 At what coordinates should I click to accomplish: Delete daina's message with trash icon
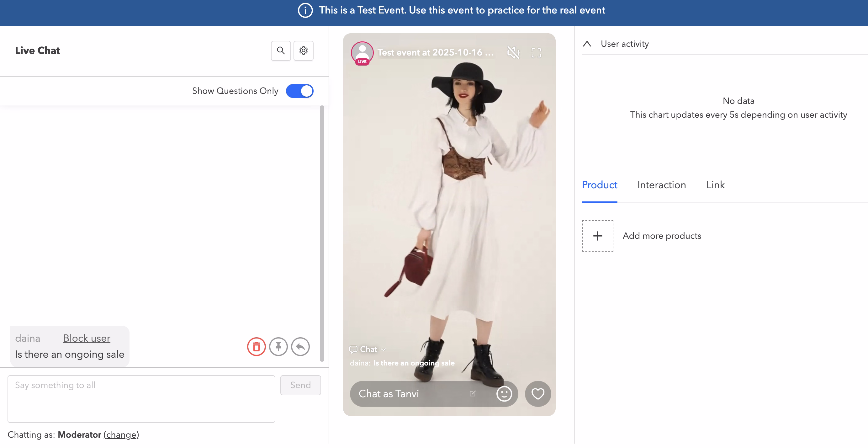pyautogui.click(x=256, y=347)
